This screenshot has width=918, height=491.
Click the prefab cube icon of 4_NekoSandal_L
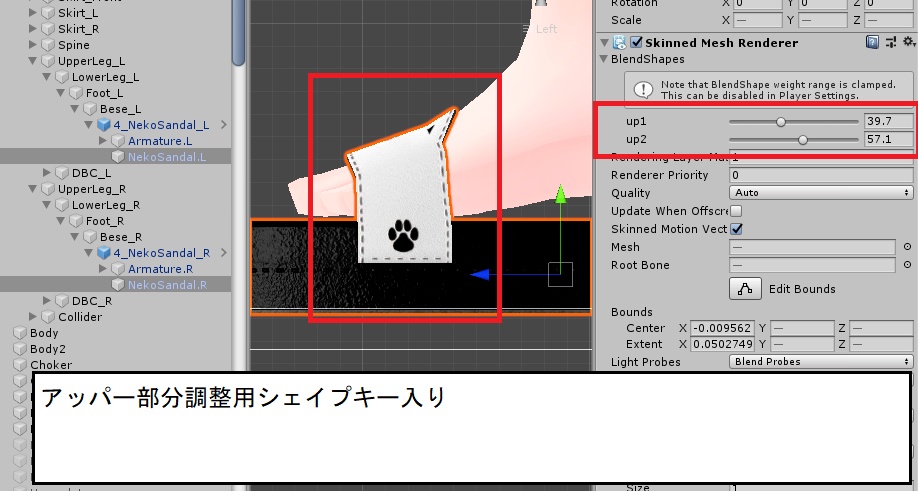pyautogui.click(x=104, y=125)
